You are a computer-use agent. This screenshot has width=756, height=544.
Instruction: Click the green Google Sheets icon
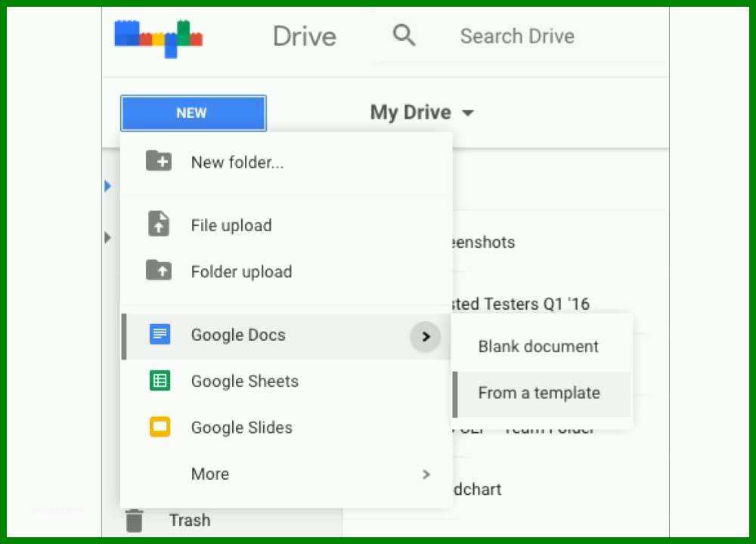[160, 381]
